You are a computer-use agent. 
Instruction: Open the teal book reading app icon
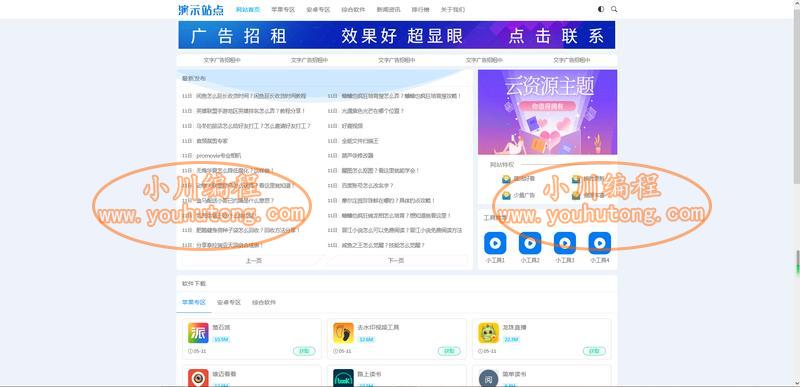(x=343, y=378)
